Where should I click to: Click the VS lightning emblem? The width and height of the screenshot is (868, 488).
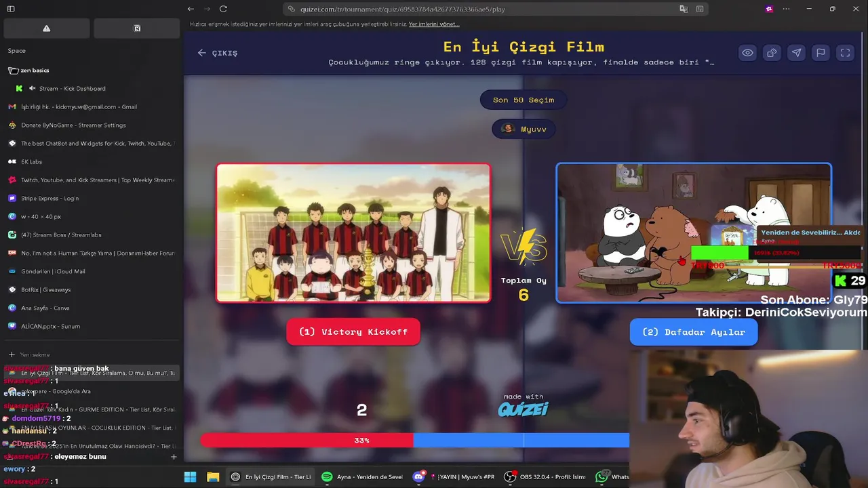[524, 245]
